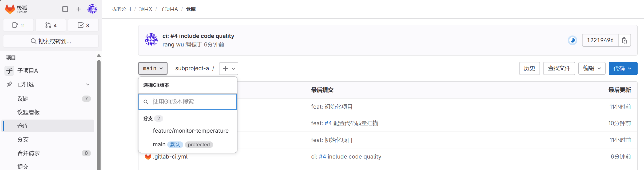Toggle the sidebar collapse icon

coord(65,9)
